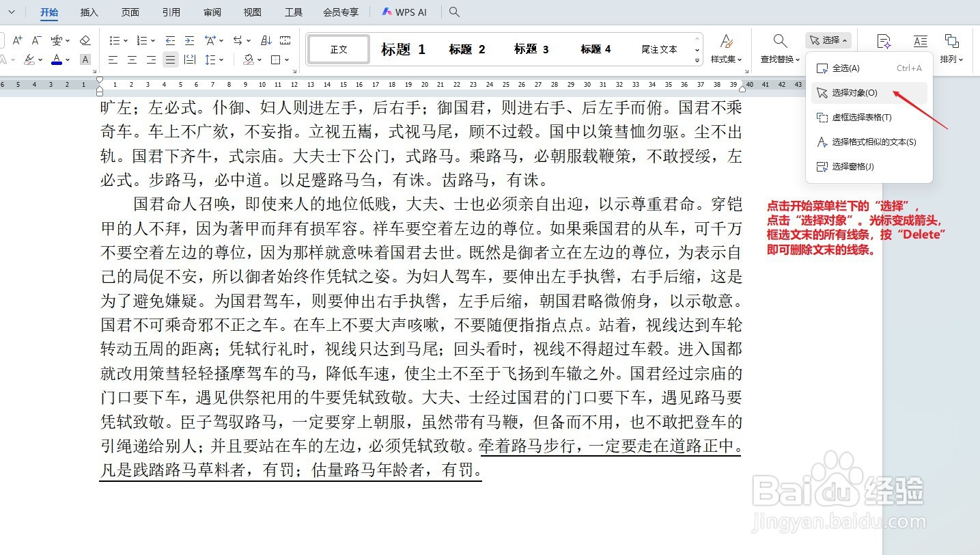The height and width of the screenshot is (555, 980).
Task: Click the increase font size icon
Action: pyautogui.click(x=16, y=39)
